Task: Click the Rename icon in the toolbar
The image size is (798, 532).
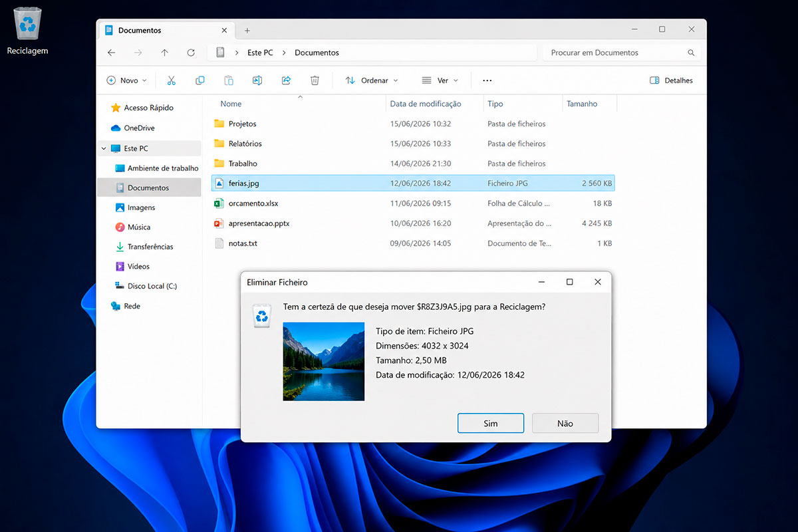Action: (257, 80)
